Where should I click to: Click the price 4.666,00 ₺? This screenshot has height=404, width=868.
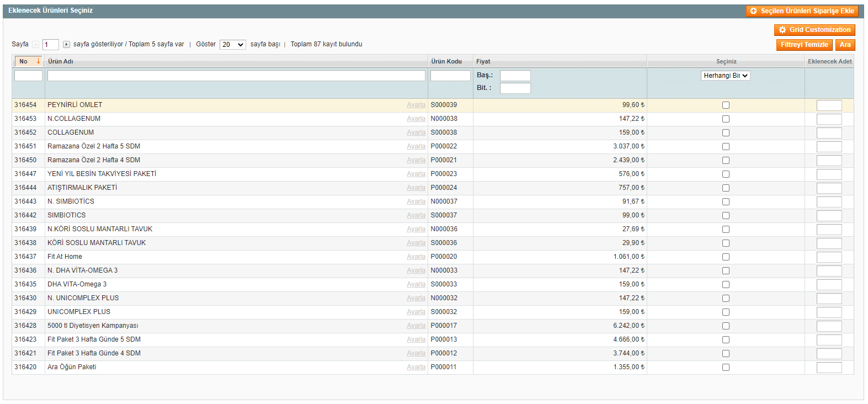(629, 339)
